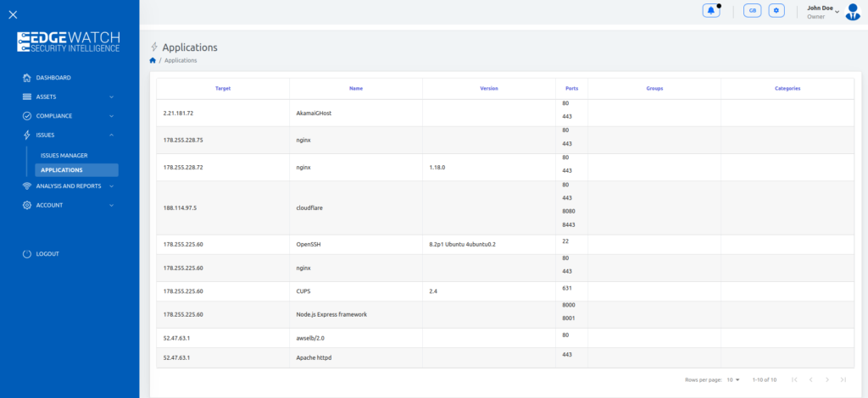Click the user avatar icon
The width and height of the screenshot is (868, 398).
coord(853,12)
